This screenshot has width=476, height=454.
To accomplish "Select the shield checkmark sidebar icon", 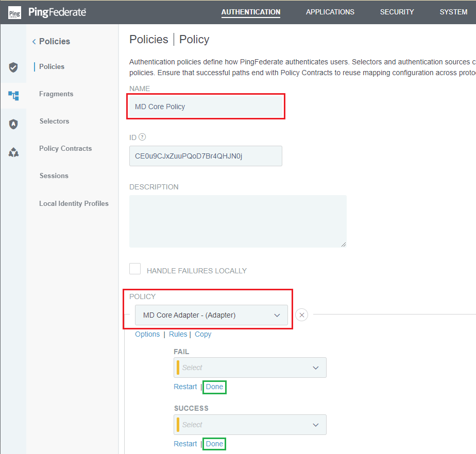I will (x=13, y=67).
